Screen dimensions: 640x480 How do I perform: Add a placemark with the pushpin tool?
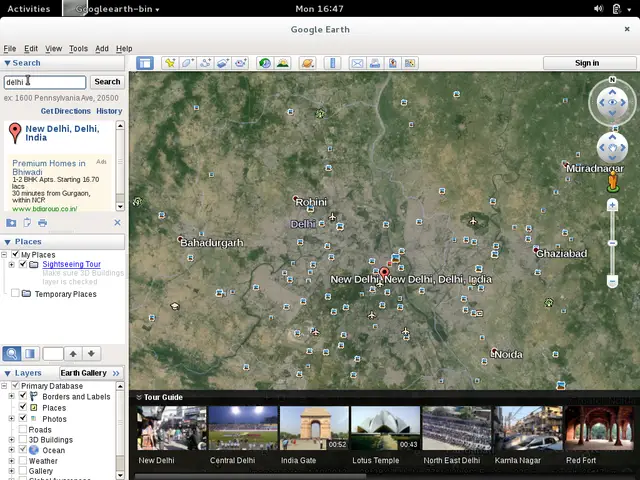click(x=170, y=63)
